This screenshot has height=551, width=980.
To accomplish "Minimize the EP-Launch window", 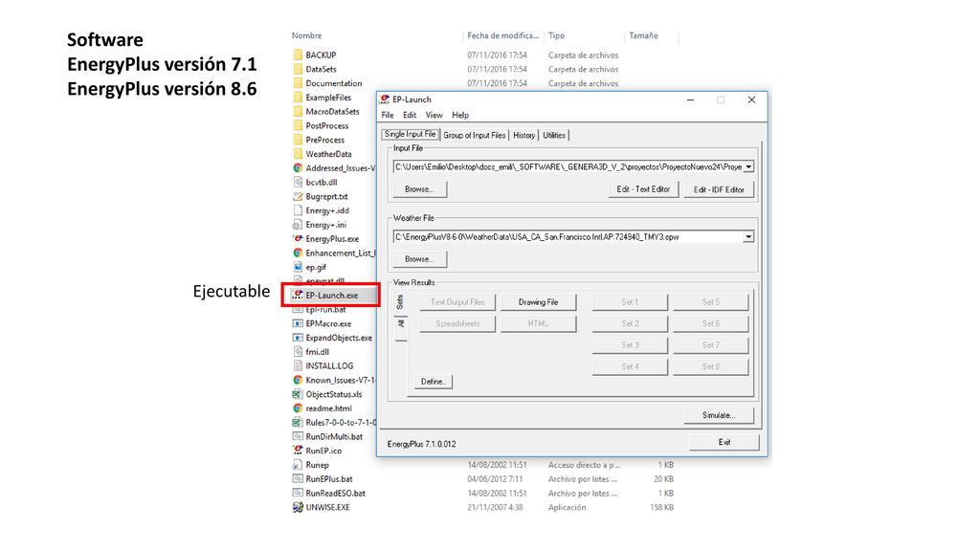I will 691,99.
